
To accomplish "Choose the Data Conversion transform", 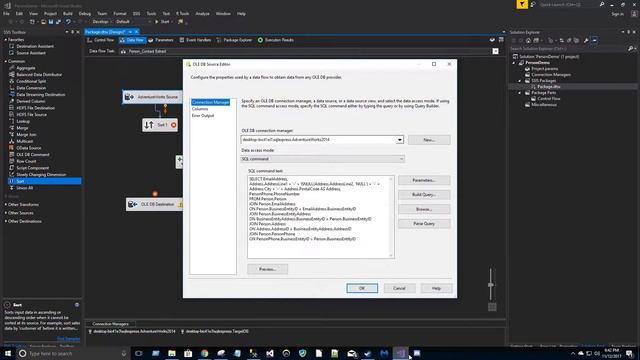I will click(31, 88).
